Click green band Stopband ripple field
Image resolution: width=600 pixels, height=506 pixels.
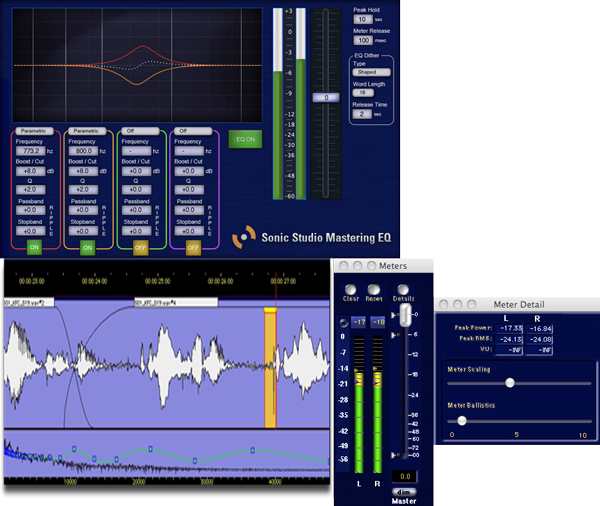(137, 231)
